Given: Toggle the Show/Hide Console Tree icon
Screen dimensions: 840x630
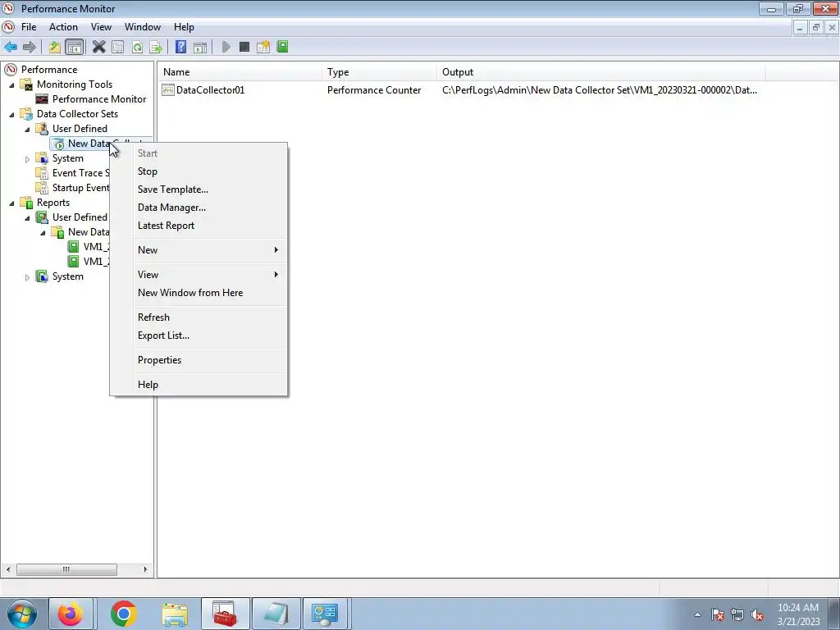Looking at the screenshot, I should pos(74,47).
